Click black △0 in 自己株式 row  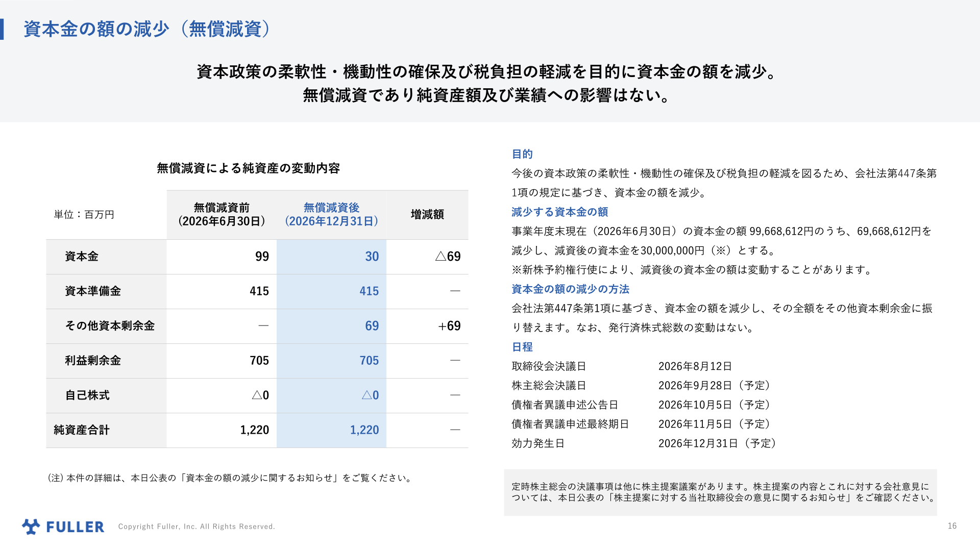pos(260,395)
